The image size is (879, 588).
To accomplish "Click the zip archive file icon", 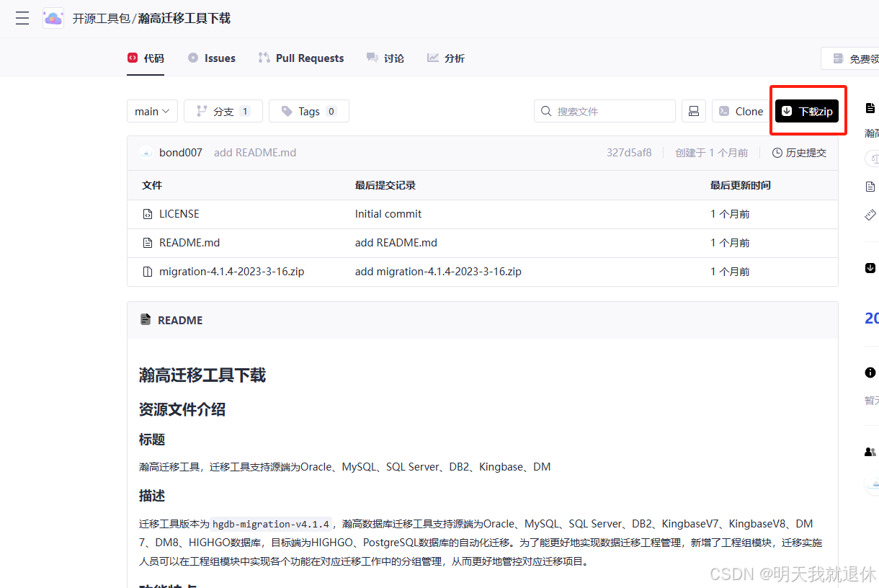I will (148, 272).
